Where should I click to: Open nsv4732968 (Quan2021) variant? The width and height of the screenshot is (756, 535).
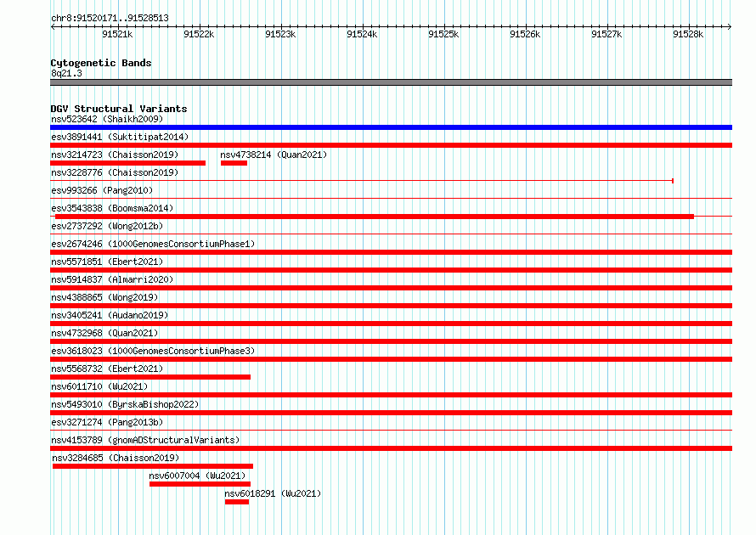(104, 333)
